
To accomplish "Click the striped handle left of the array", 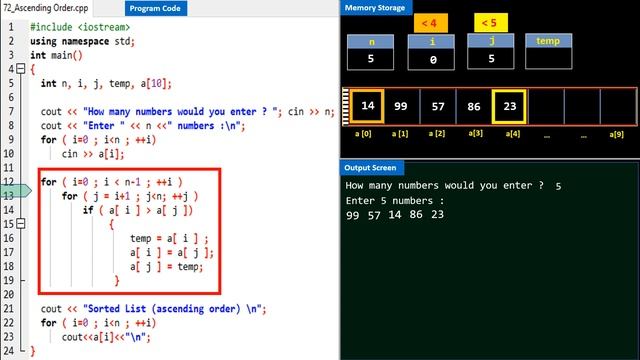I will (346, 107).
